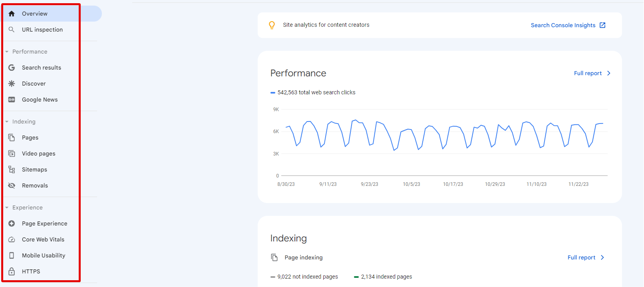Collapse the Indexing sidebar section
Screen dimensions: 644x287
(7, 122)
